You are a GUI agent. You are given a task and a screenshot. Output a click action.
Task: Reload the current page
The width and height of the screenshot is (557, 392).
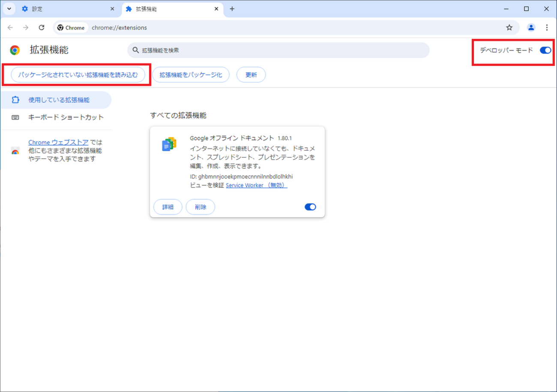(42, 27)
